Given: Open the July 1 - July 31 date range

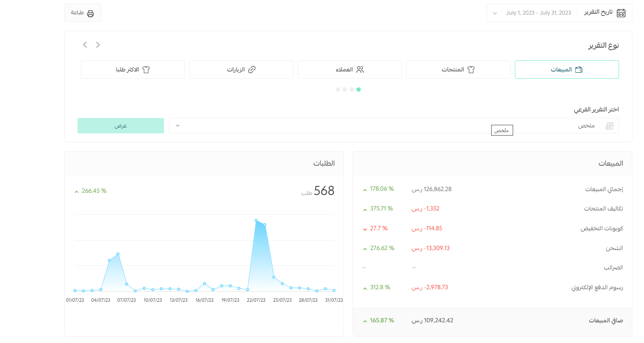Looking at the screenshot, I should [x=538, y=13].
